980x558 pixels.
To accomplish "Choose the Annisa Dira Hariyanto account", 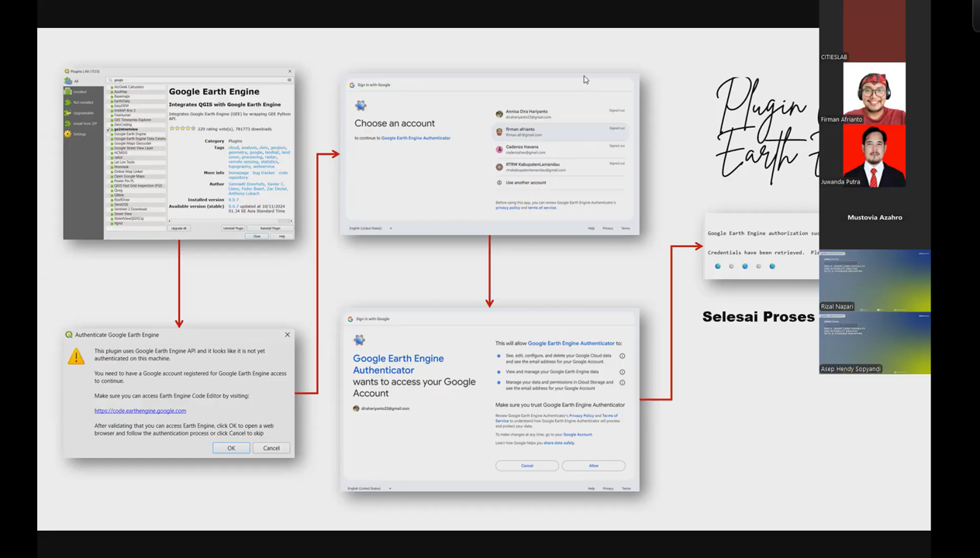I will 560,114.
